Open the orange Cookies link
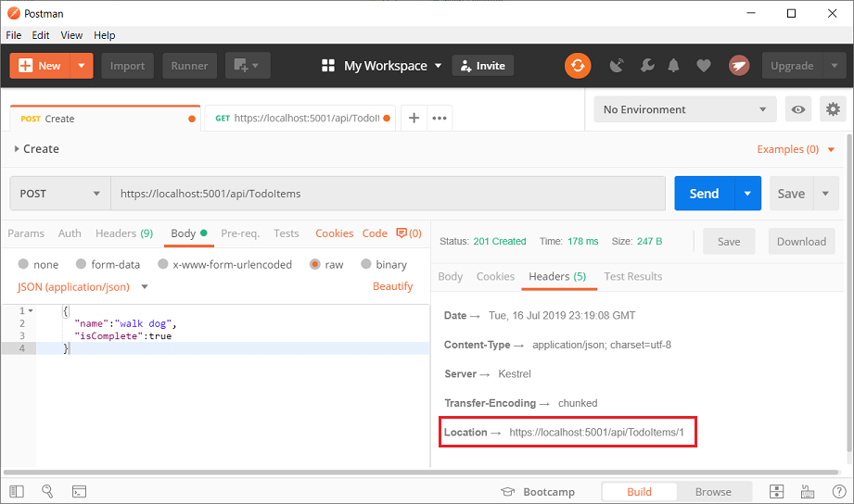The width and height of the screenshot is (854, 504). coord(335,233)
